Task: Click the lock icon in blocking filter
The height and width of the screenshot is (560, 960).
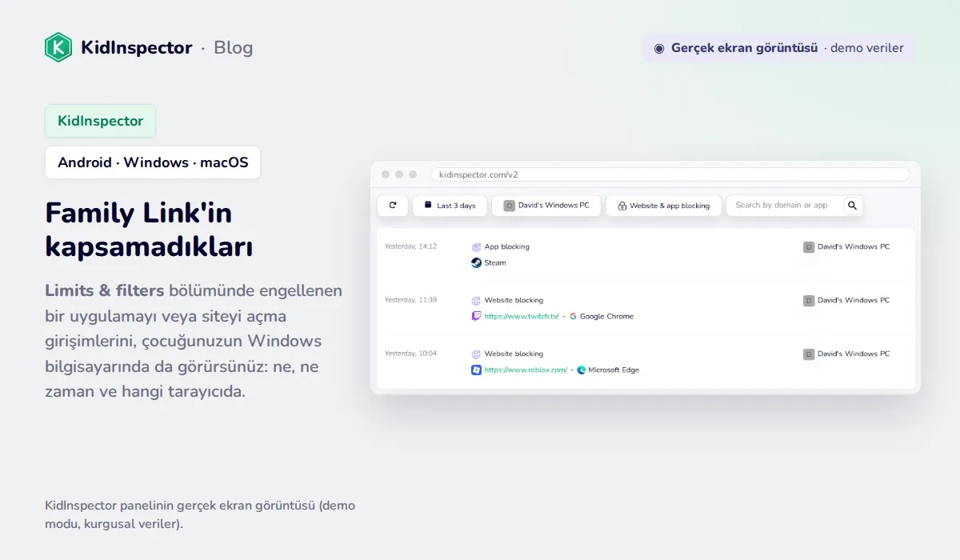Action: pos(622,206)
